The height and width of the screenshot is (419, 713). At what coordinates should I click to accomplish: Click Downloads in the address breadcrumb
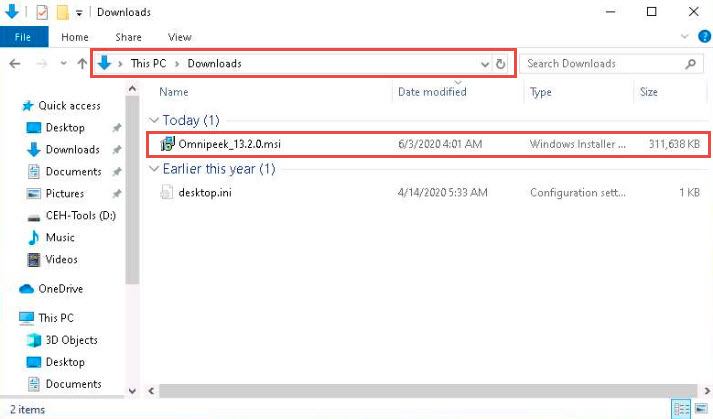[214, 63]
